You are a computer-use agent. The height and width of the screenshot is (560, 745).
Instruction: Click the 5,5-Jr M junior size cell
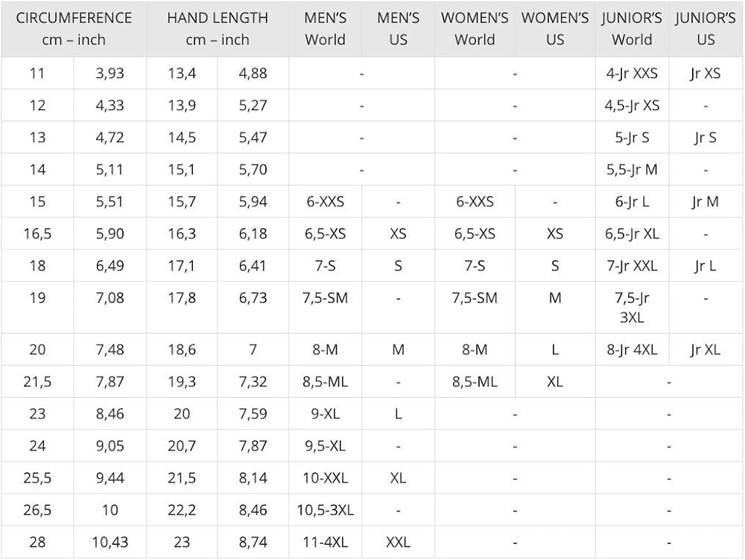pos(631,170)
